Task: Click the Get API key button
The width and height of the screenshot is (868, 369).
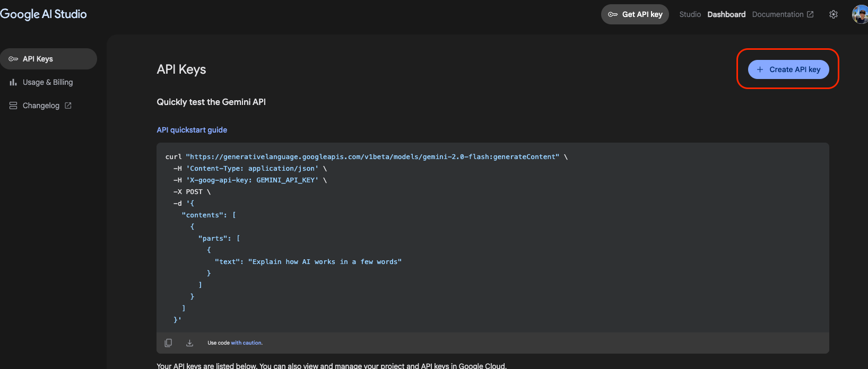Action: (x=635, y=14)
